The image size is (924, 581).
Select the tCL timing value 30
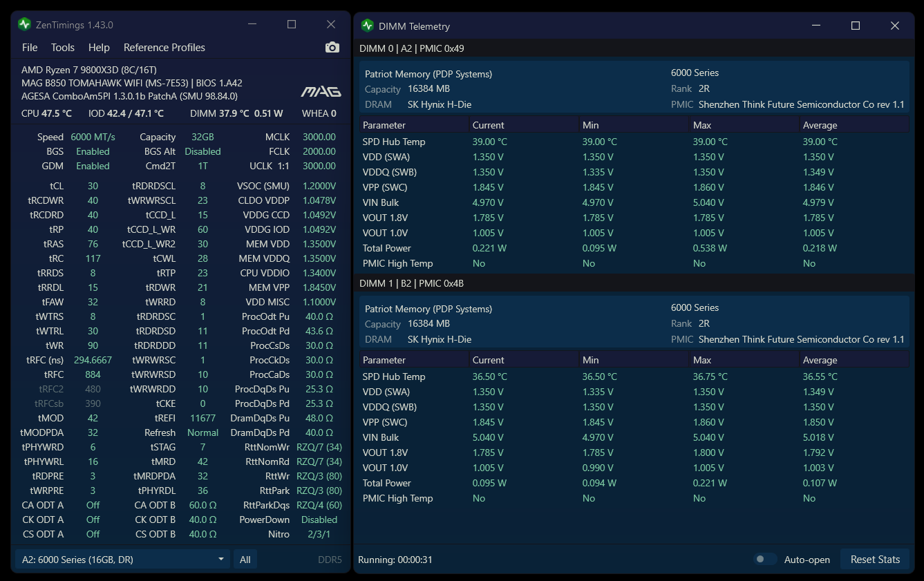[93, 186]
